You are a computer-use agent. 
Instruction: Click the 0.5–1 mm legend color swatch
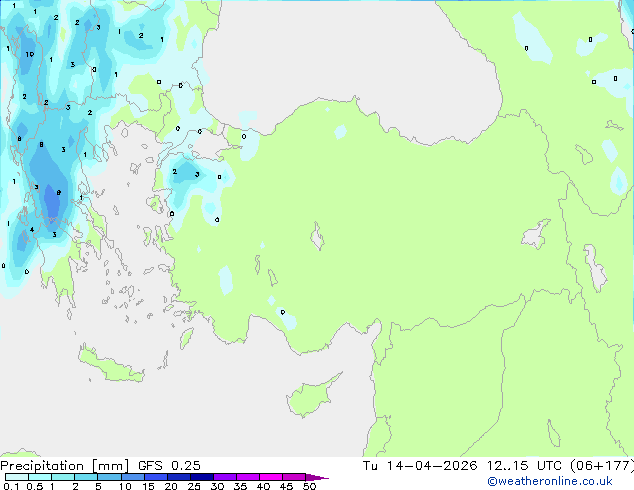[40, 477]
